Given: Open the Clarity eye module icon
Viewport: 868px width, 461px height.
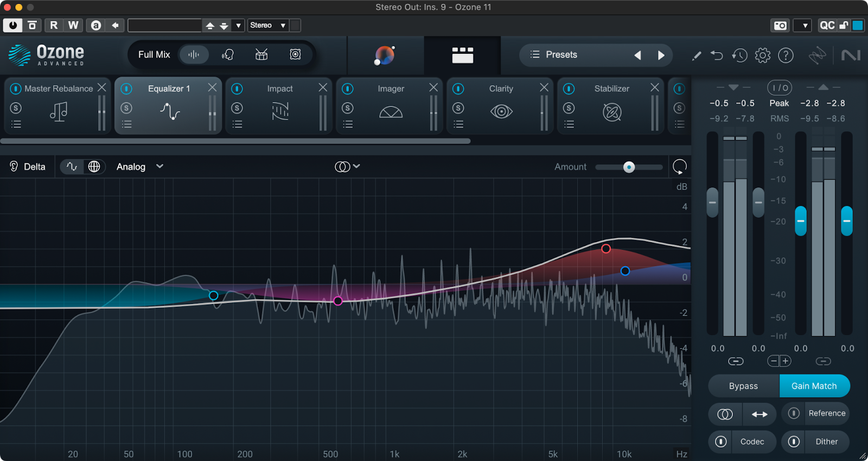Looking at the screenshot, I should [501, 112].
